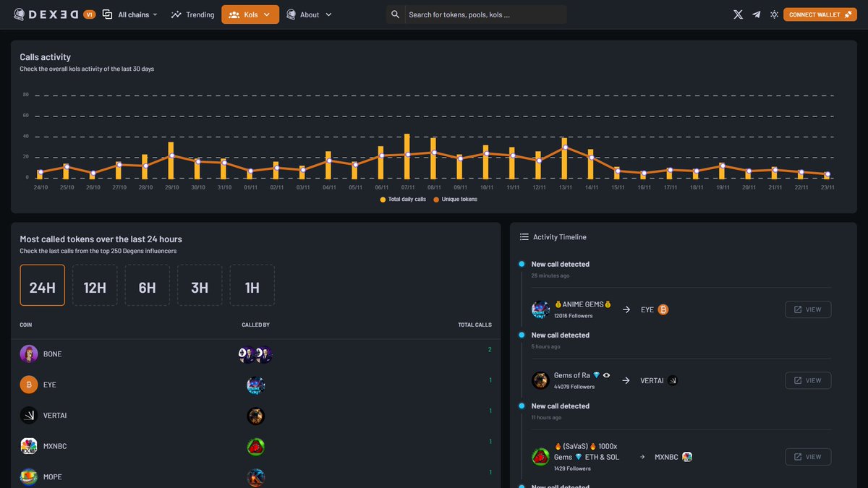The height and width of the screenshot is (488, 868).
Task: Open the Telegram channel link
Action: (757, 14)
